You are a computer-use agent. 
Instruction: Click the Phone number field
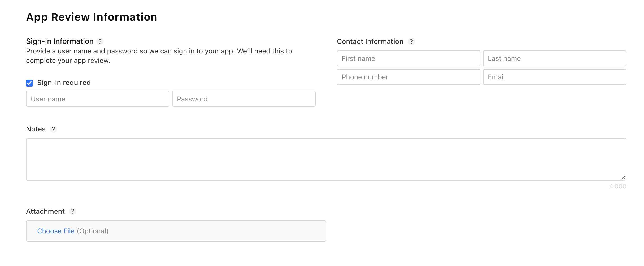[408, 77]
